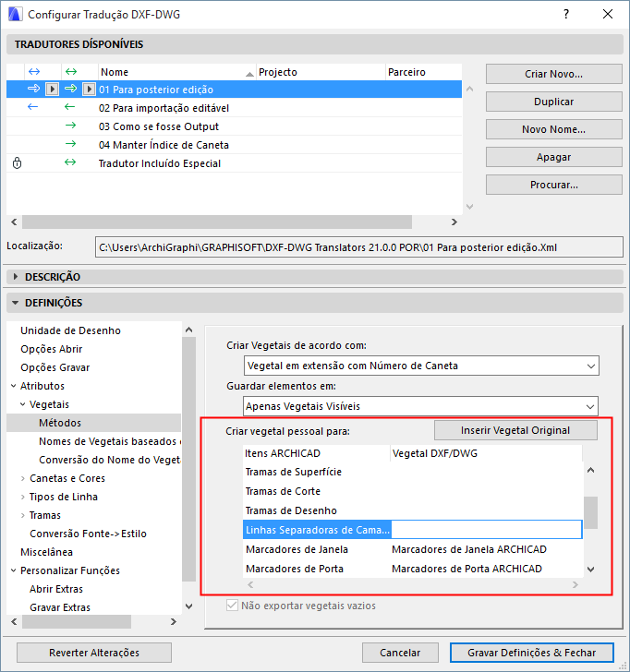The image size is (630, 672).
Task: Click the Localização path field
Action: pyautogui.click(x=359, y=247)
